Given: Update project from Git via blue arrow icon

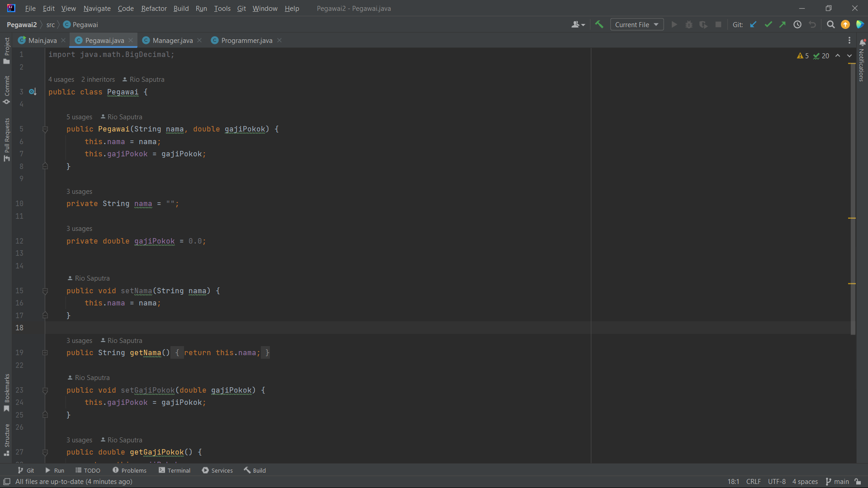Looking at the screenshot, I should 753,24.
